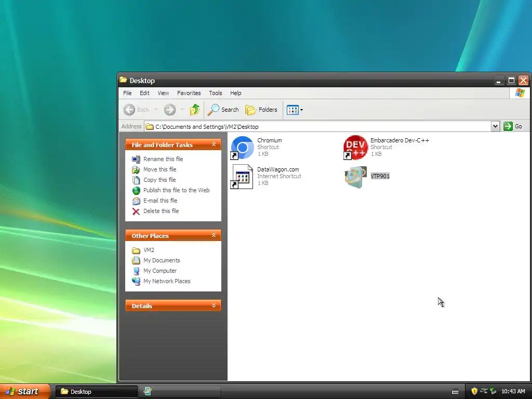Expand the Address bar dropdown
The width and height of the screenshot is (532, 399).
pos(495,127)
